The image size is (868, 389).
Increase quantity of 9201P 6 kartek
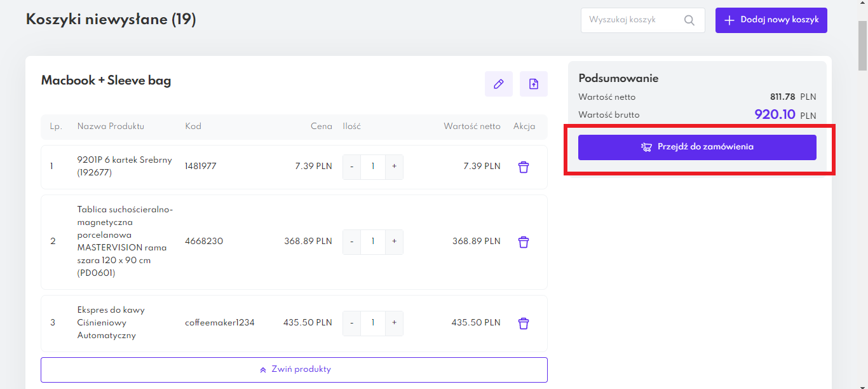(x=394, y=167)
